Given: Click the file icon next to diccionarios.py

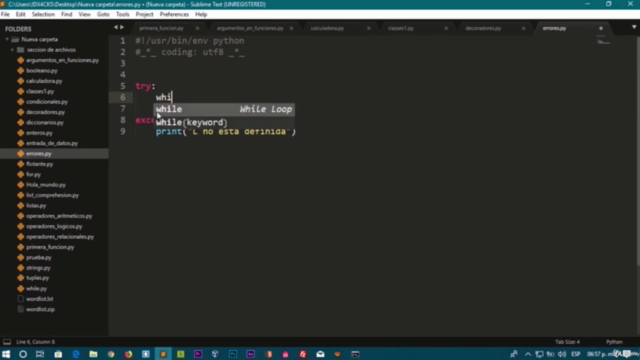Looking at the screenshot, I should tap(21, 122).
